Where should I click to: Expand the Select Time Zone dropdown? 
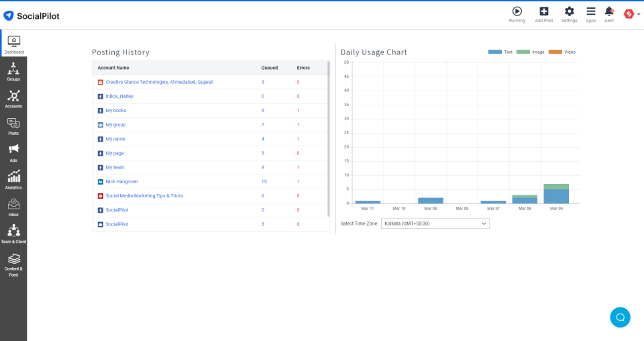[x=435, y=224]
